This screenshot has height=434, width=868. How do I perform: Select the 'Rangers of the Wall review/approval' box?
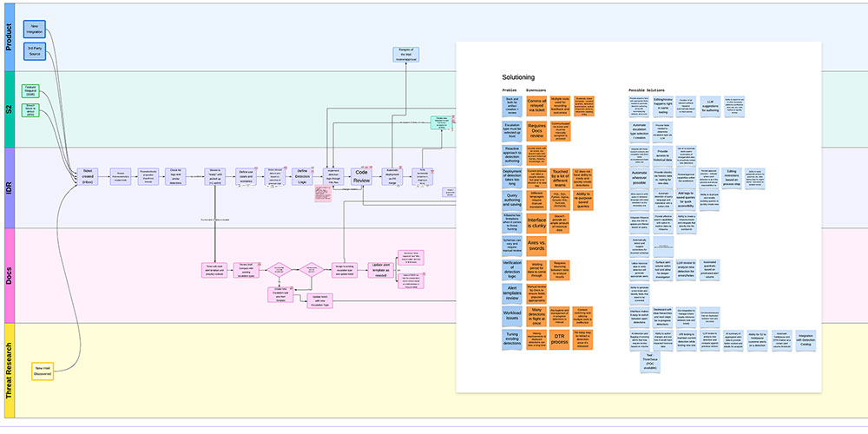(405, 54)
